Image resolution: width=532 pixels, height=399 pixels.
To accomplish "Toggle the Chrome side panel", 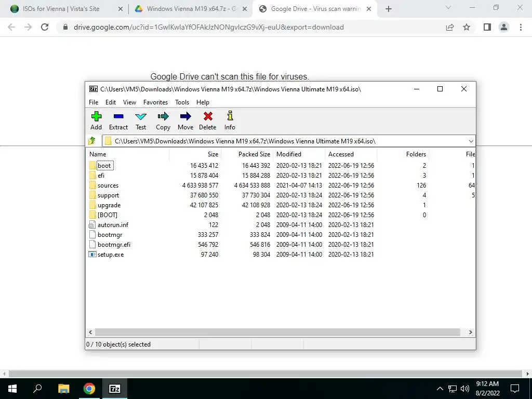I will [487, 27].
